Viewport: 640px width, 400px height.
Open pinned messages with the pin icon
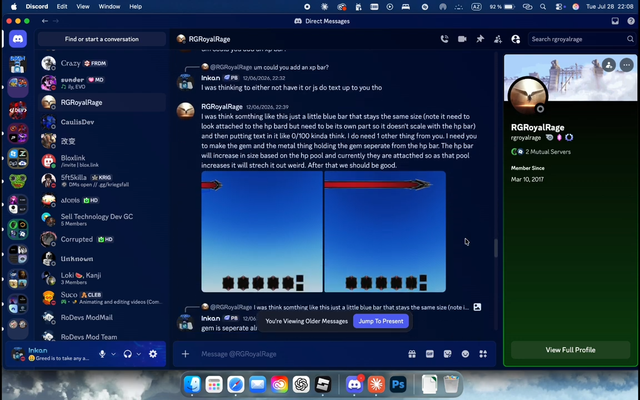[x=480, y=39]
